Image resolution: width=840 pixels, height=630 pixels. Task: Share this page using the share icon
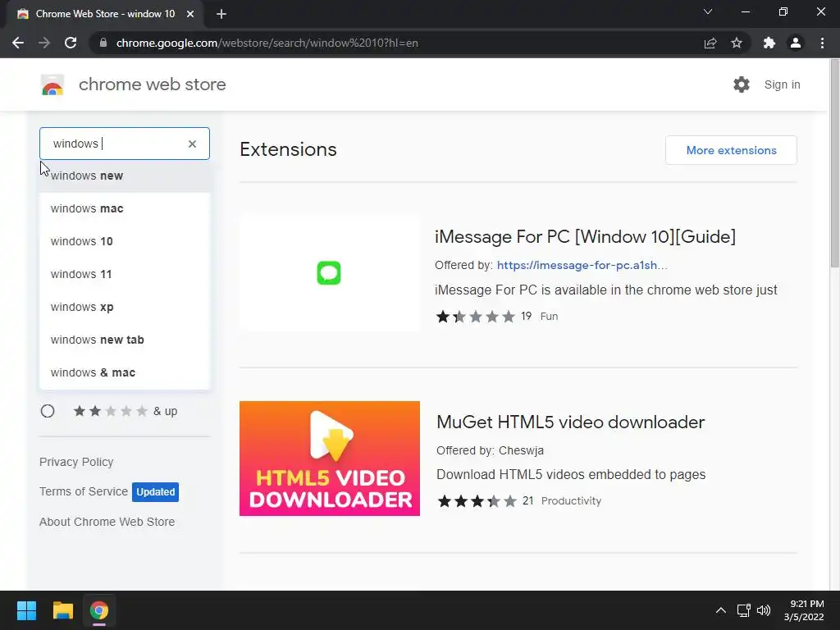click(710, 43)
